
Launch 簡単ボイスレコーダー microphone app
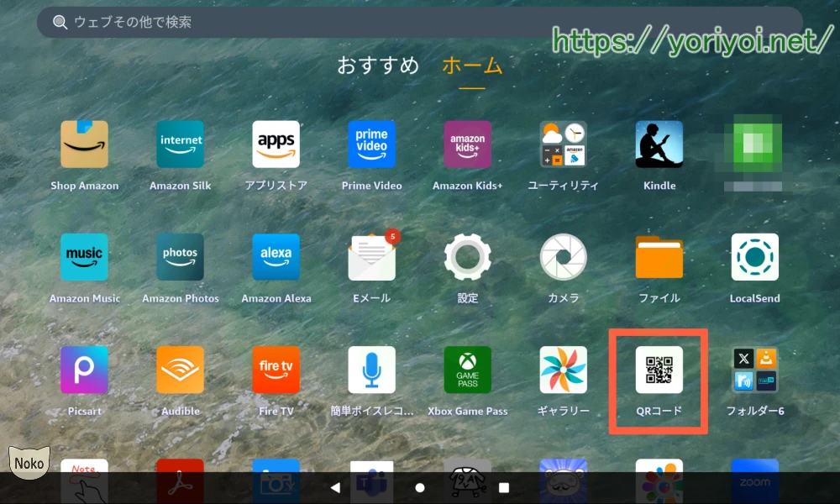coord(372,370)
